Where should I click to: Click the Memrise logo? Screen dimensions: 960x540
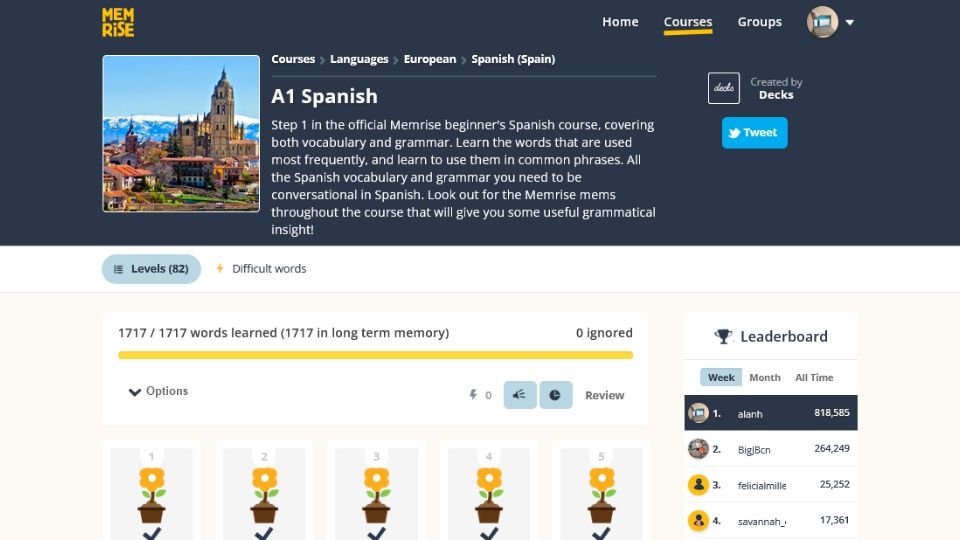coord(118,23)
